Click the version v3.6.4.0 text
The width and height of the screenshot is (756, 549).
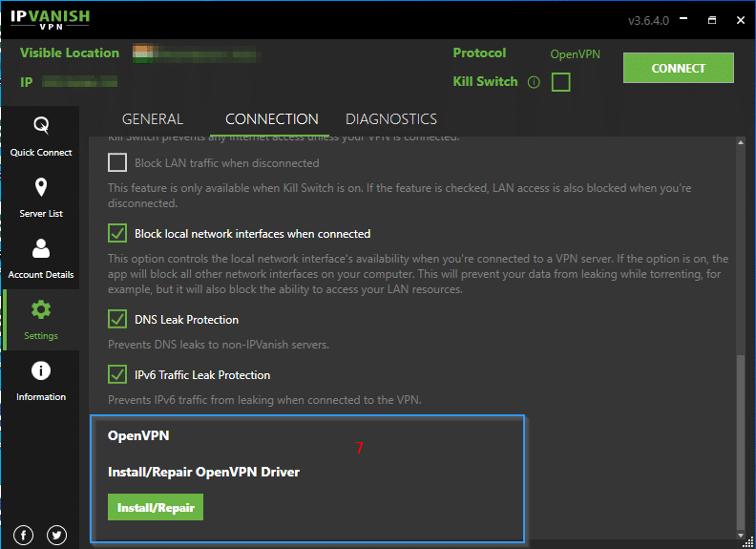click(648, 21)
